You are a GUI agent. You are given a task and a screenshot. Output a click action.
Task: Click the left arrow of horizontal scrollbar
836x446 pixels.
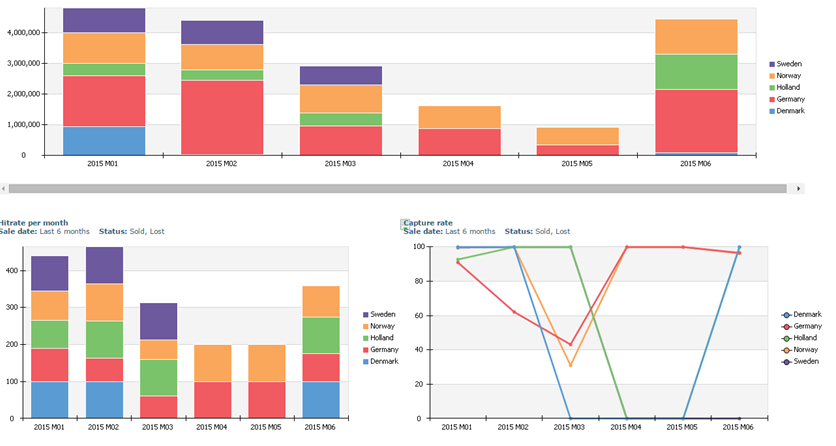point(4,189)
